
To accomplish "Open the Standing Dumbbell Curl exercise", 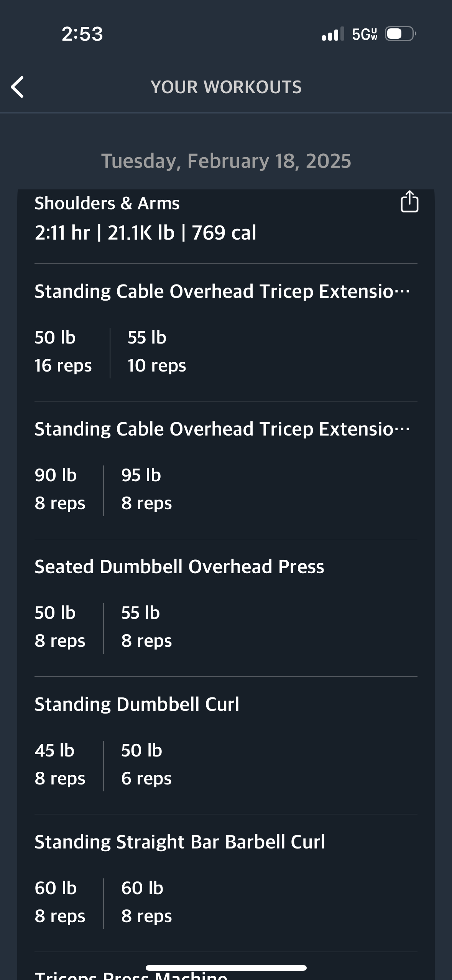I will [x=136, y=704].
